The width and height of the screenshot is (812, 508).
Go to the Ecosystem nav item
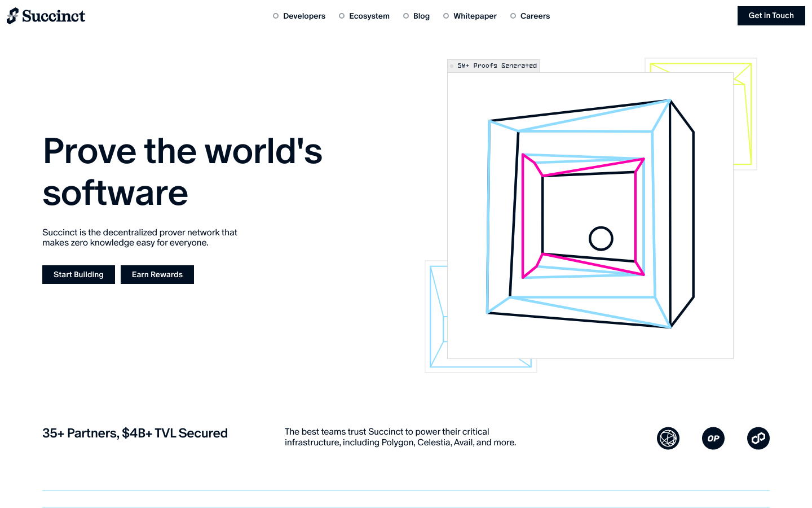369,16
